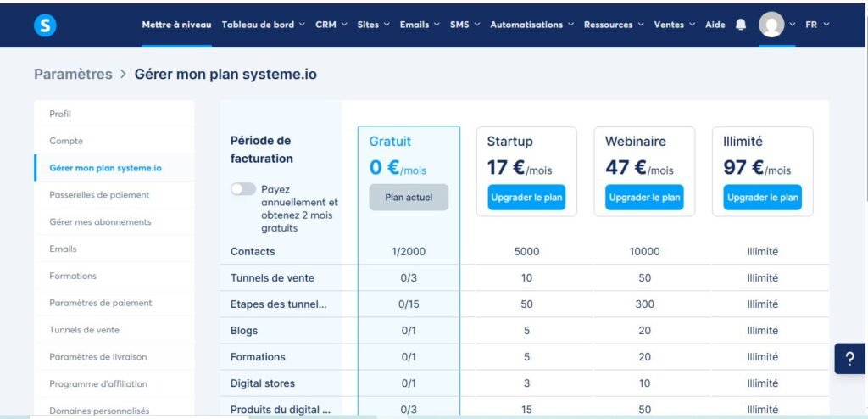Click the Payez annuellement label text

point(299,209)
